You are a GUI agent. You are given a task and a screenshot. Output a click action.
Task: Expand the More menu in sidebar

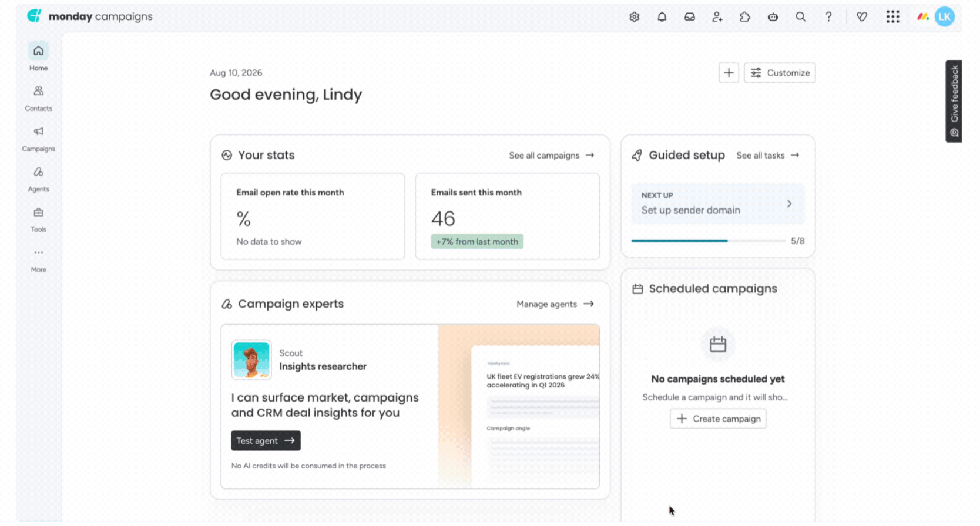(38, 259)
